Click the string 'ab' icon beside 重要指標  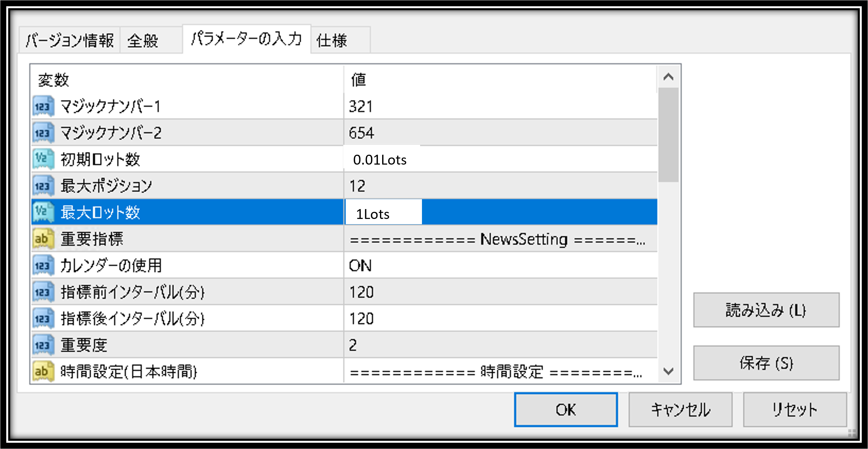tap(43, 239)
